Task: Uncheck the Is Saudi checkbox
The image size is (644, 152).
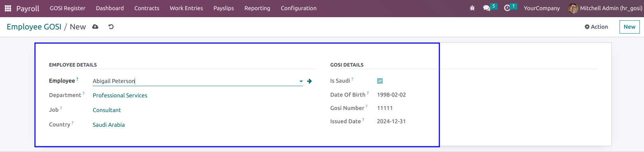Action: (380, 81)
